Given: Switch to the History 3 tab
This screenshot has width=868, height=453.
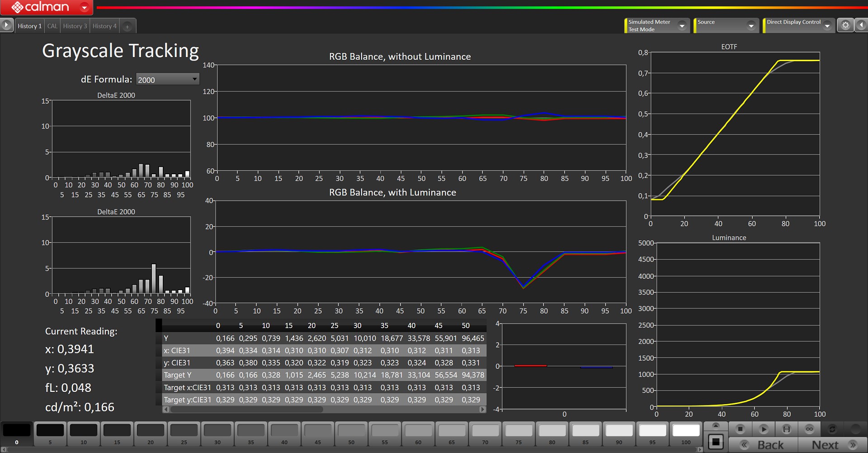Looking at the screenshot, I should 75,26.
